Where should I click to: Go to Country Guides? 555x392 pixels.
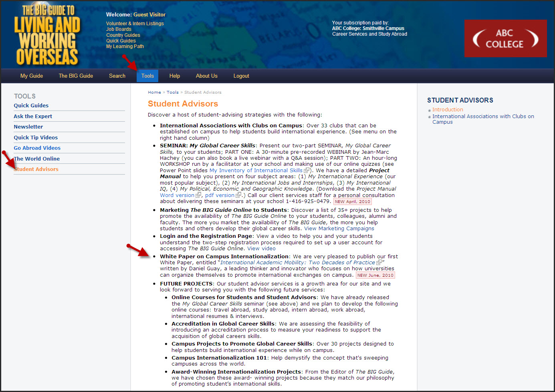pyautogui.click(x=123, y=35)
